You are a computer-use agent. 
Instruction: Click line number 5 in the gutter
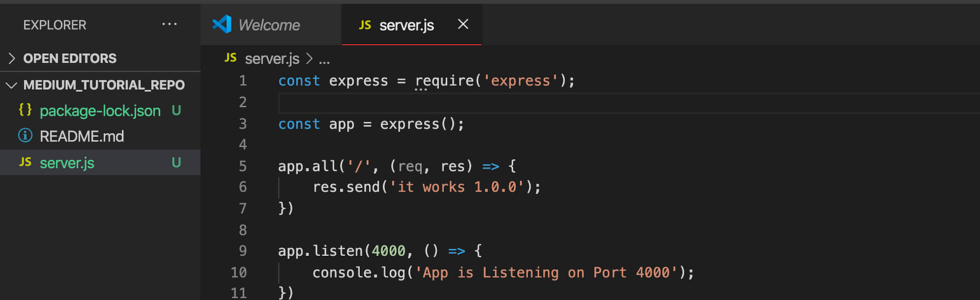[x=242, y=167]
